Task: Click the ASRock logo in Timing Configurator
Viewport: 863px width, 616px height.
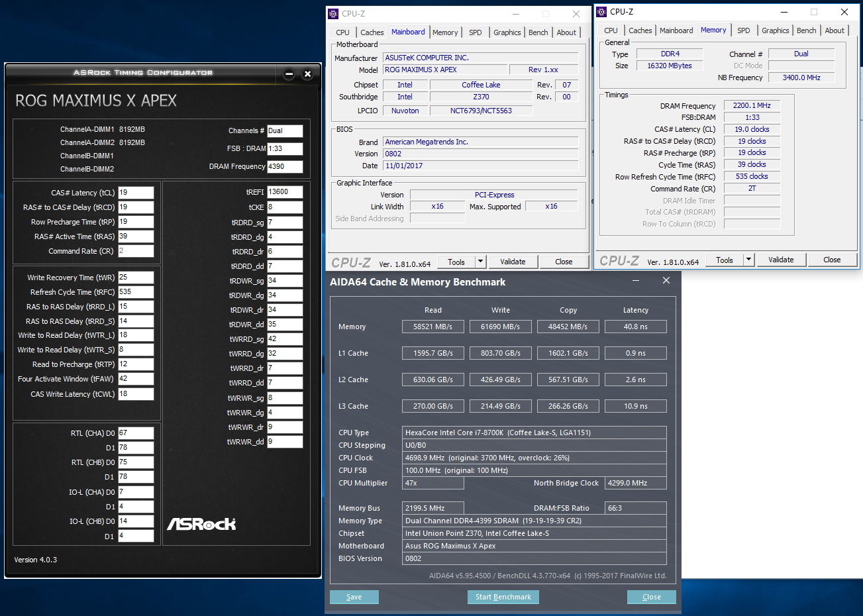Action: pyautogui.click(x=201, y=524)
